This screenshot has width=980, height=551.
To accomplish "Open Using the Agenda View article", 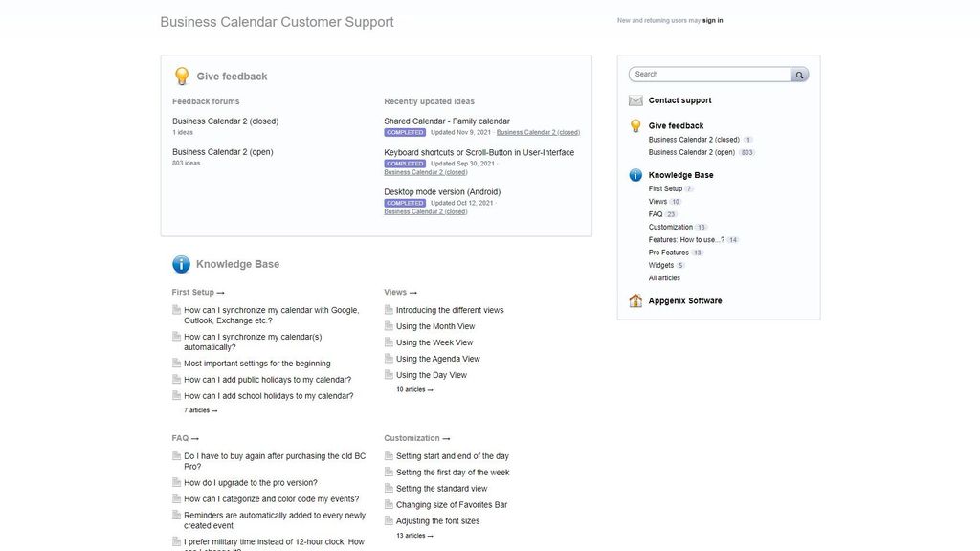I will pyautogui.click(x=437, y=359).
